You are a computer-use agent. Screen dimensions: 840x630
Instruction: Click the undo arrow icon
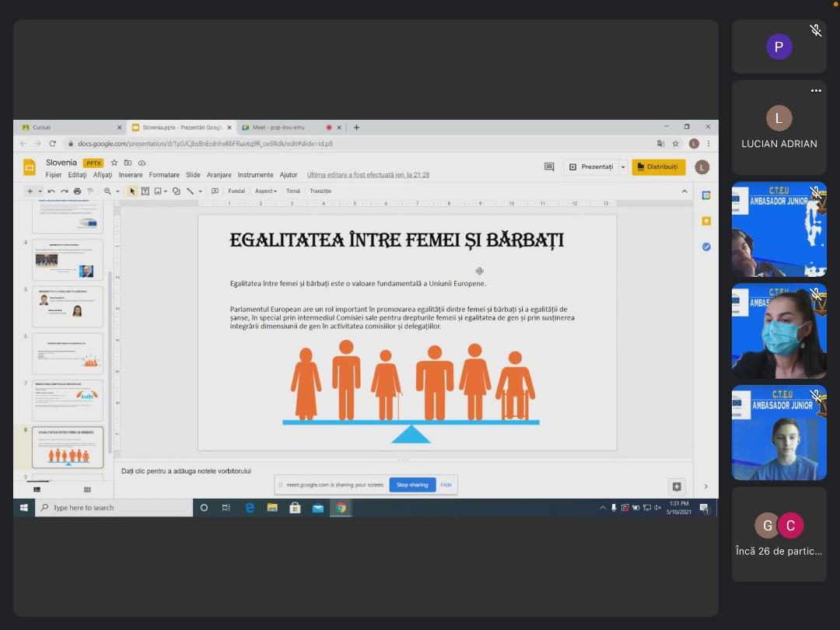click(51, 191)
